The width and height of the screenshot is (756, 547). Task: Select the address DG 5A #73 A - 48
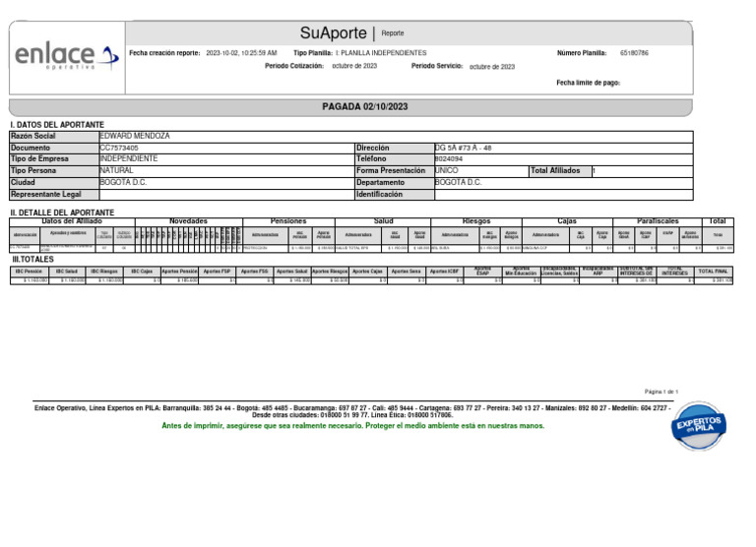click(x=463, y=148)
